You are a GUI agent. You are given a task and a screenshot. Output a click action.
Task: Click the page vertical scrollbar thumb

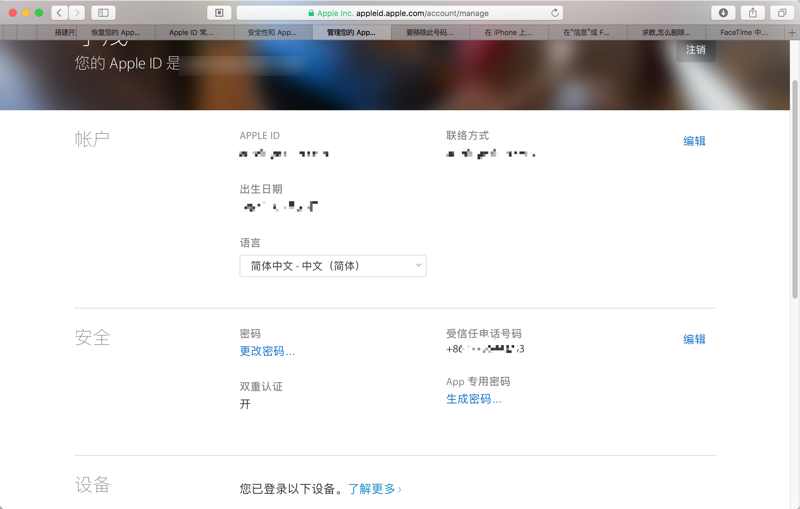click(795, 189)
